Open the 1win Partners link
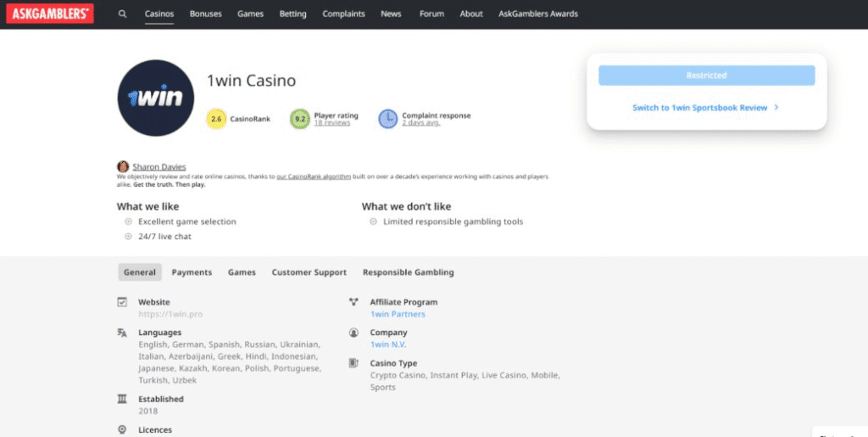Screen dimensions: 868x437 (398, 314)
